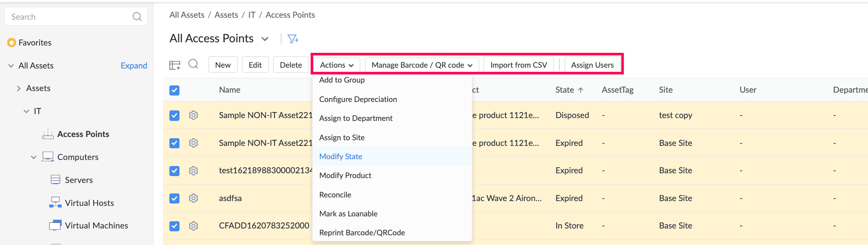Click the Import from CSV button
The width and height of the screenshot is (868, 245).
pos(518,65)
